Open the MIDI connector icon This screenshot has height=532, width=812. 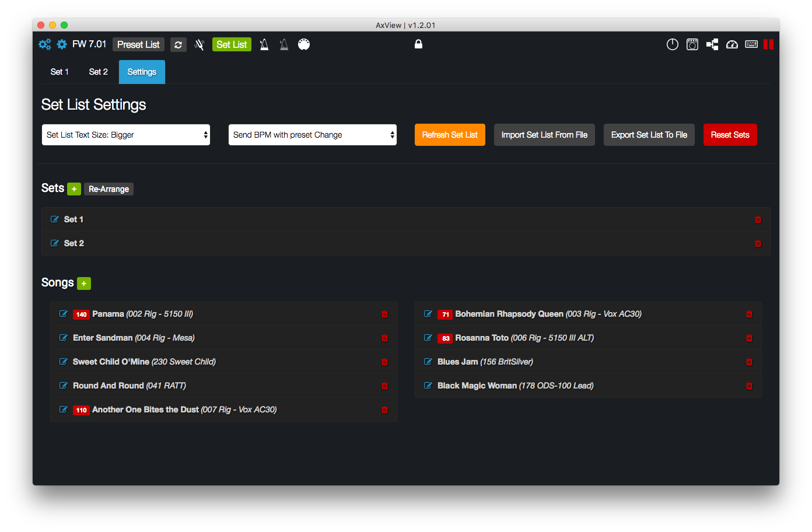pos(304,44)
